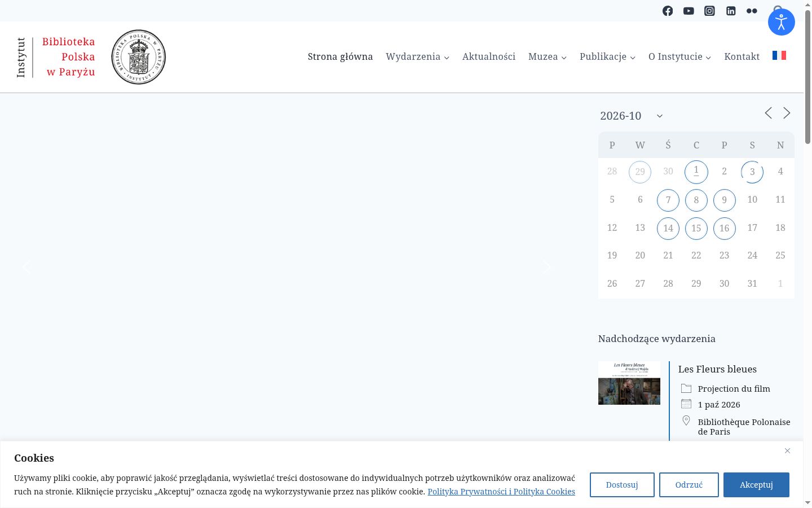Open the 2026-10 month selector
812x508 pixels.
point(632,116)
